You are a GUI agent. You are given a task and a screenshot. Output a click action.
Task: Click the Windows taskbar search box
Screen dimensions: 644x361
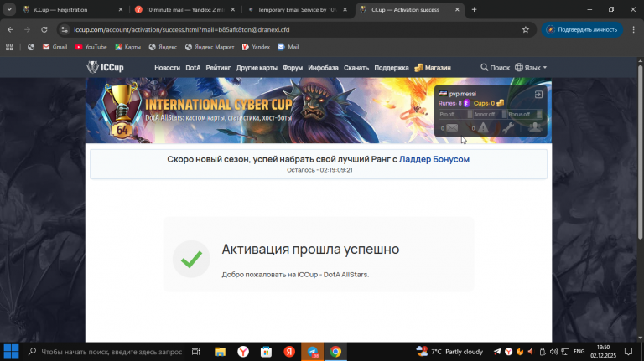click(x=106, y=352)
